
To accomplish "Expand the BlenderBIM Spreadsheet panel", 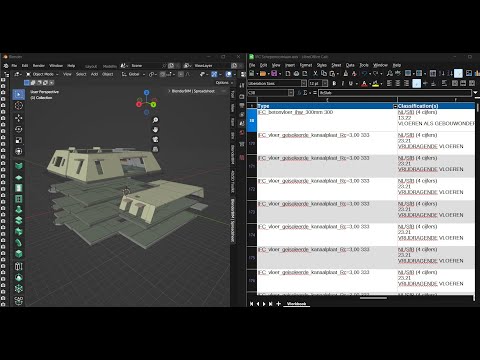I will [193, 91].
